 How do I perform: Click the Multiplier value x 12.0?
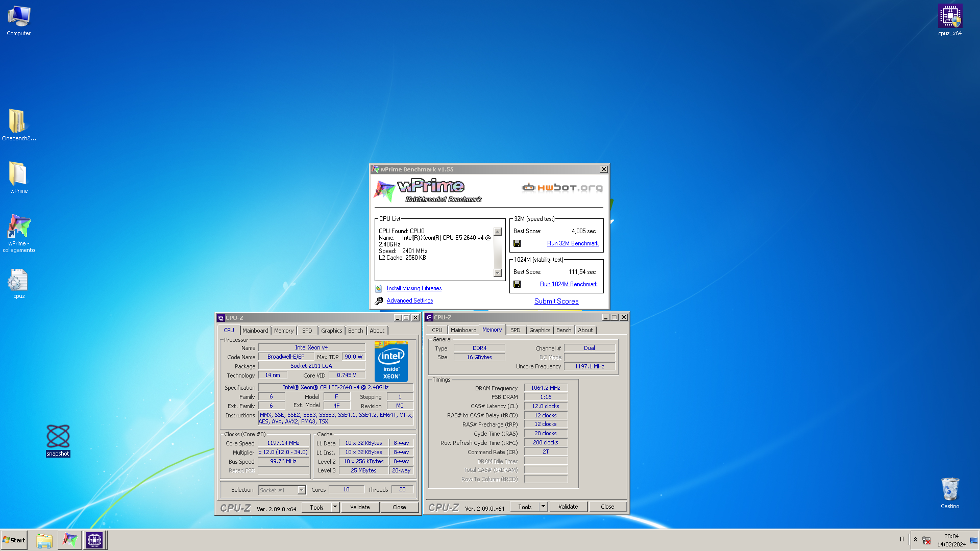(x=283, y=453)
